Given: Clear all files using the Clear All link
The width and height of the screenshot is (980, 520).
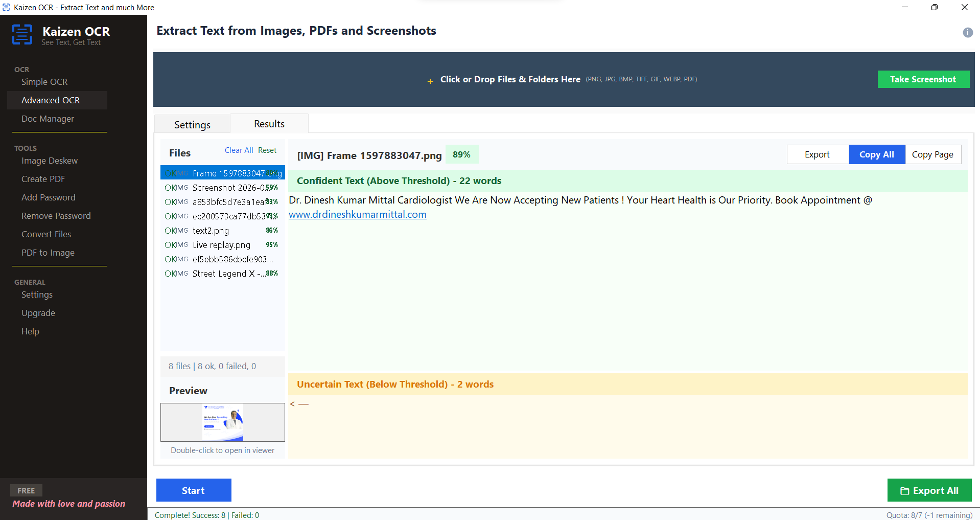Looking at the screenshot, I should [x=238, y=150].
